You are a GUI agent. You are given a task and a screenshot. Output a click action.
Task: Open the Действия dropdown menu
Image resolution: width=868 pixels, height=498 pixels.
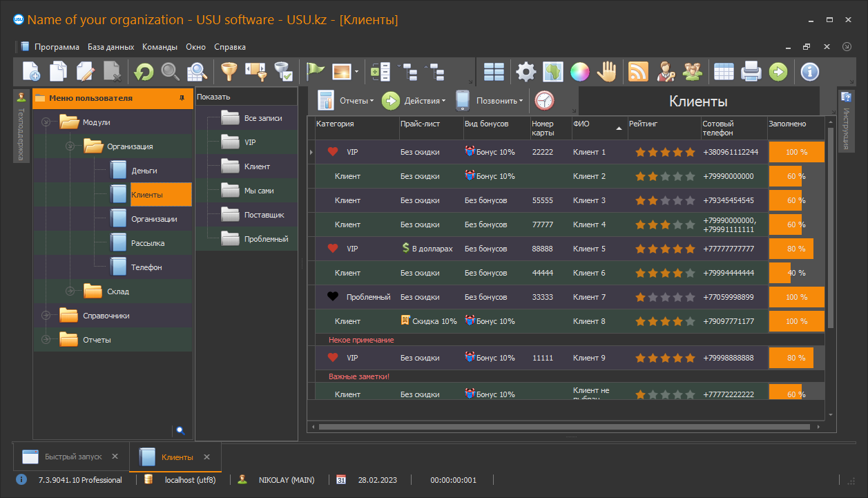coord(414,101)
